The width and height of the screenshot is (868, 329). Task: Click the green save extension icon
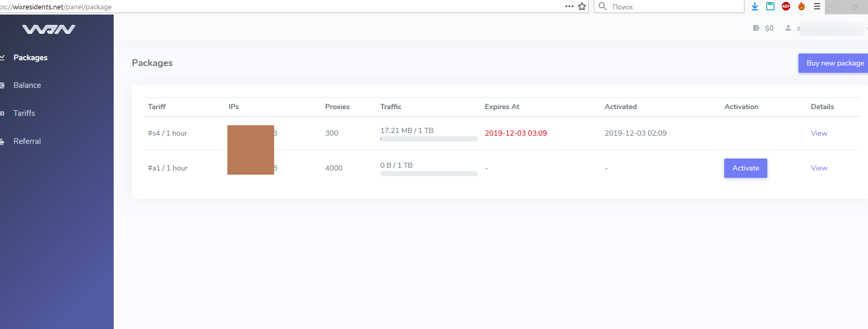[x=770, y=6]
